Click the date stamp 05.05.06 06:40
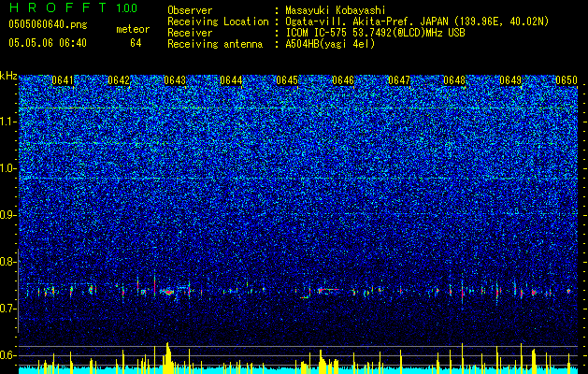Viewport: 588px width, 374px height. 48,43
